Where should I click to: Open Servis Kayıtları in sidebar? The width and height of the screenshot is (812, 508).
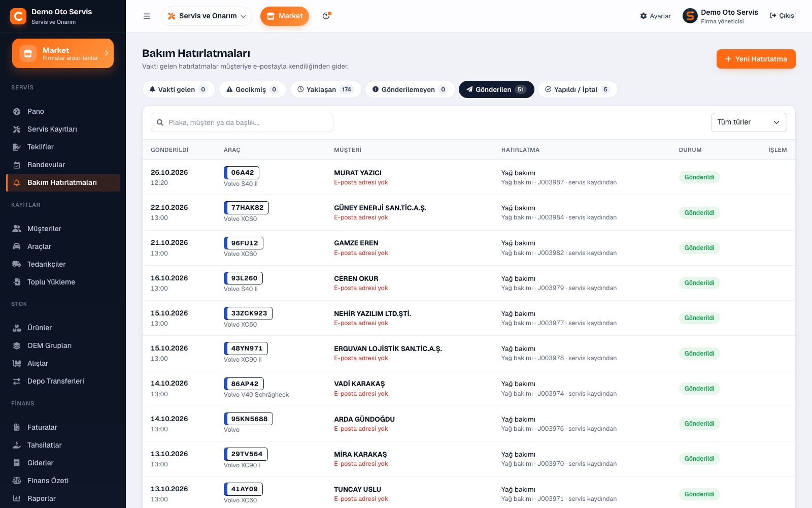[x=63, y=129]
